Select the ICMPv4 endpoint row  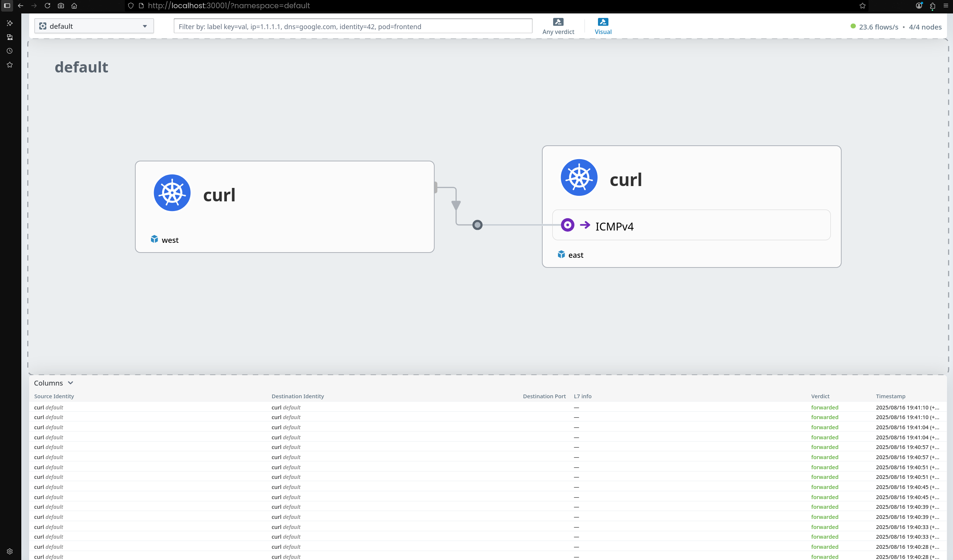pos(691,225)
